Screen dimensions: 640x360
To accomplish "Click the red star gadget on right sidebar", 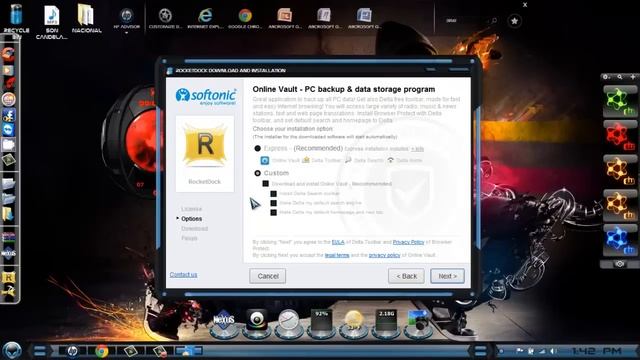I will [x=620, y=136].
